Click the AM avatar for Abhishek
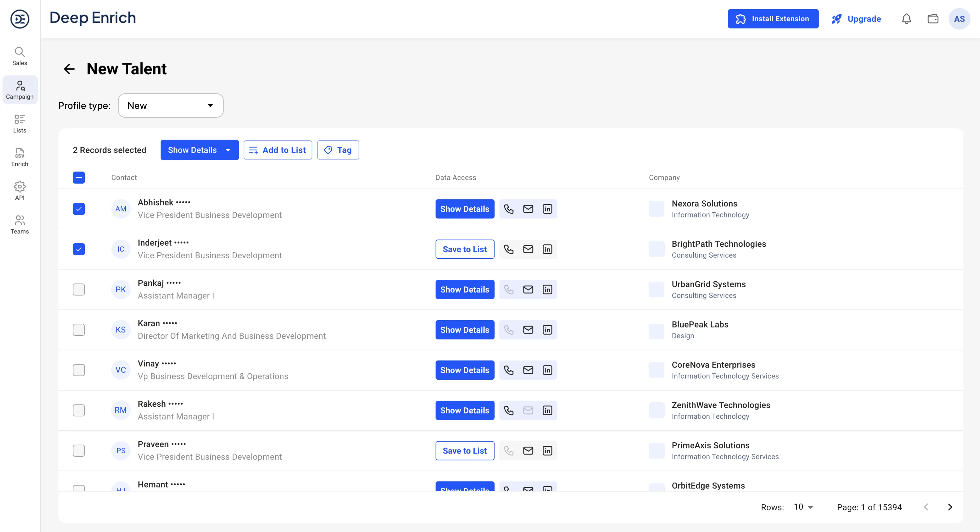 click(121, 209)
